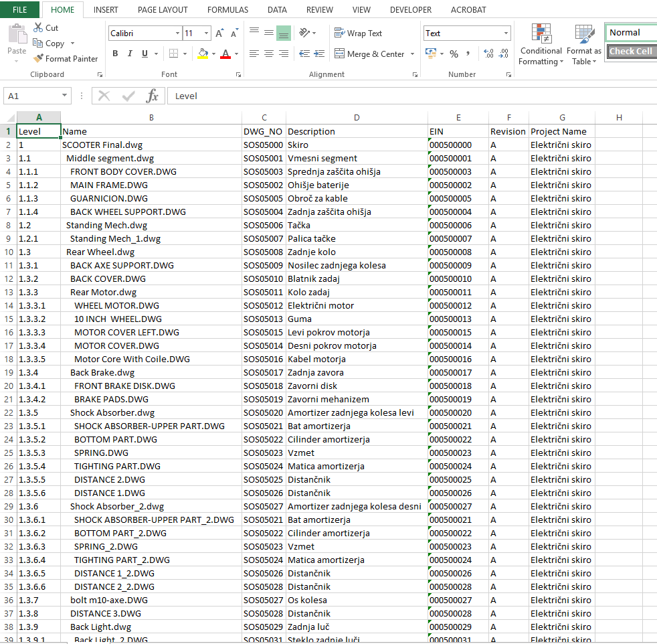Switch to the FORMULAS tab
The height and width of the screenshot is (644, 657).
point(227,9)
